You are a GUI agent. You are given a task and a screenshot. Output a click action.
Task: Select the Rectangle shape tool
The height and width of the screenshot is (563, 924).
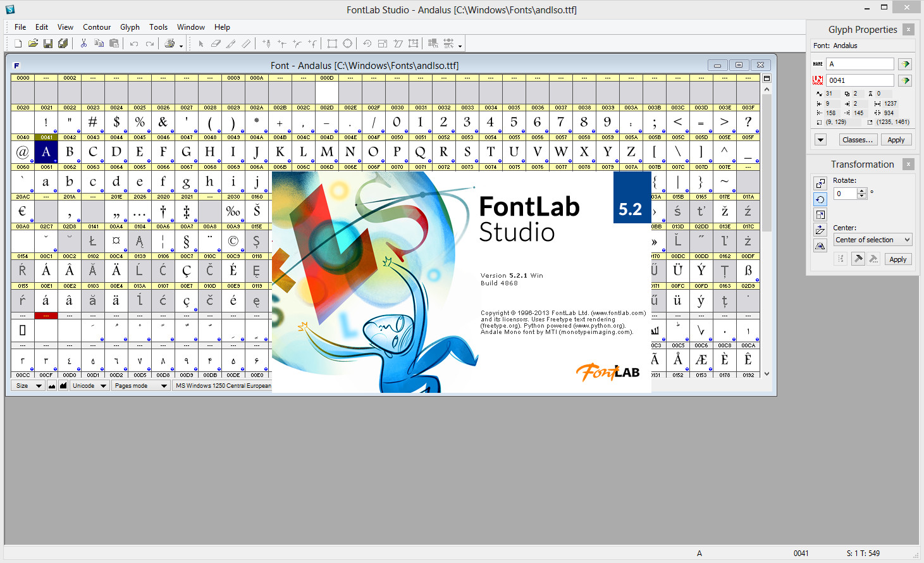pos(332,44)
